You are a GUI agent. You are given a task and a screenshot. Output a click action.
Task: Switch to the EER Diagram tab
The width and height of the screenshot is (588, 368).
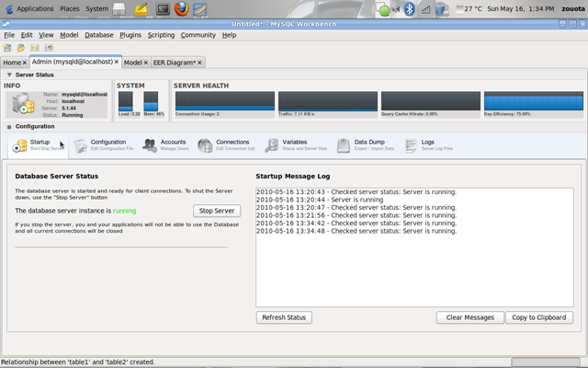click(x=175, y=63)
